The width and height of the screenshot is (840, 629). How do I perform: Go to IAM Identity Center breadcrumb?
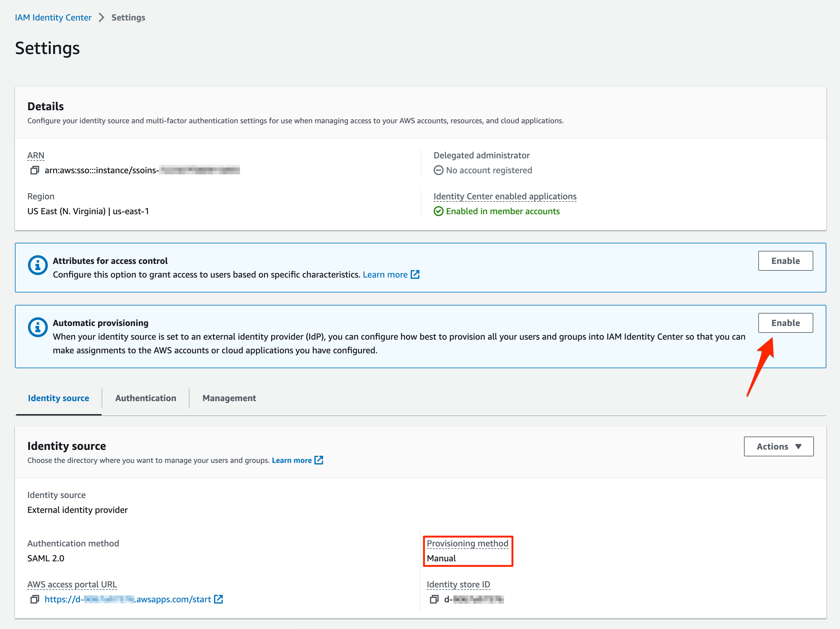point(53,17)
